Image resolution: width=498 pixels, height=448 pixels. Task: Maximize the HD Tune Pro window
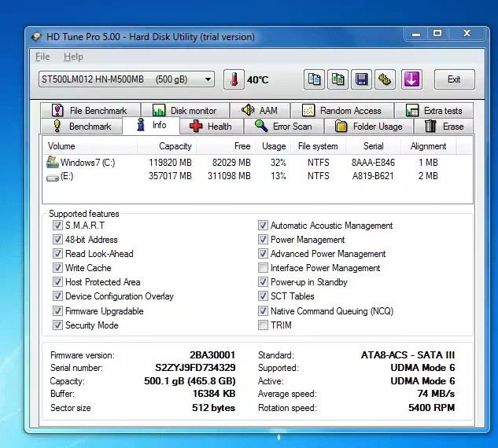click(437, 33)
